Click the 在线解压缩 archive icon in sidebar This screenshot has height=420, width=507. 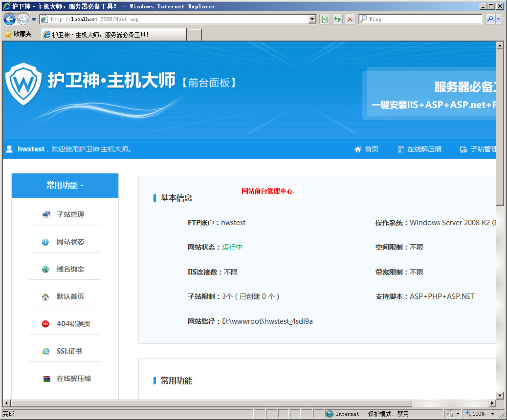pos(46,378)
